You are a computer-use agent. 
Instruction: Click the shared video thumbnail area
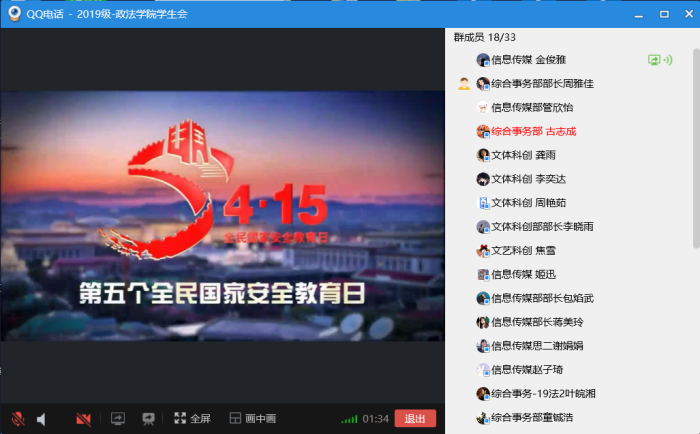(222, 216)
